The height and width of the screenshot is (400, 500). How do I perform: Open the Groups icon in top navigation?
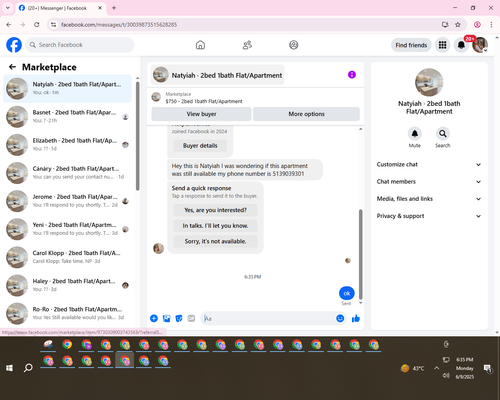[294, 45]
